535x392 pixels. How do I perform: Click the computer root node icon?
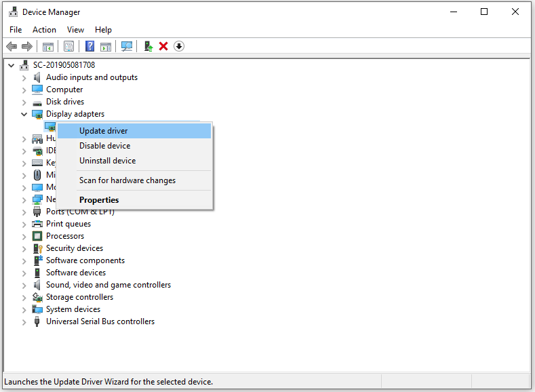tap(24, 65)
